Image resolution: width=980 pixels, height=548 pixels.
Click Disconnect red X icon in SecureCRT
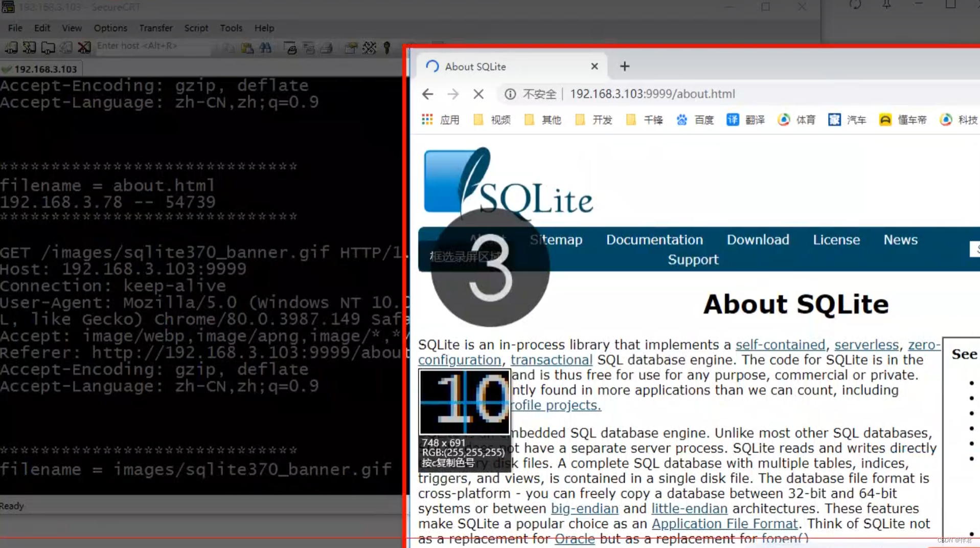coord(84,48)
